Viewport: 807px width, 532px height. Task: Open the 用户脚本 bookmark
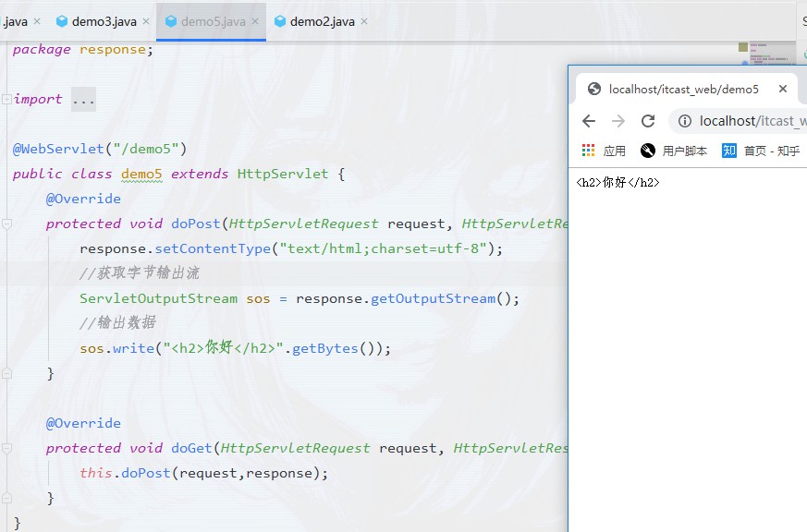click(x=674, y=151)
